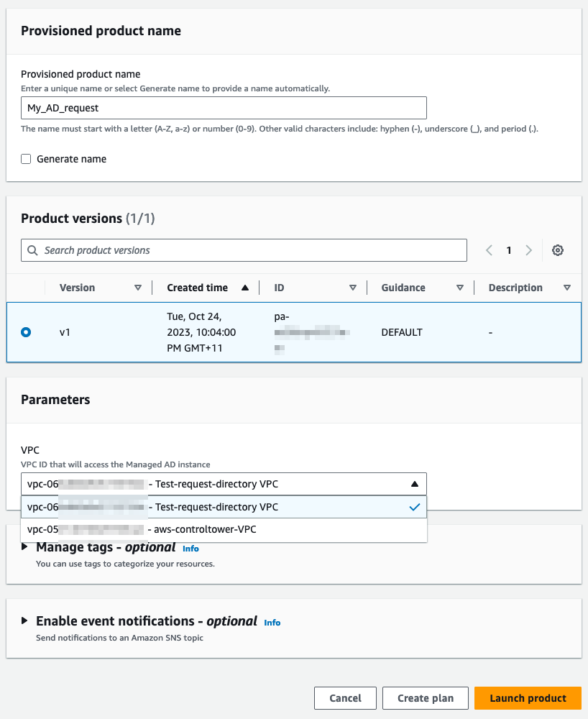Click Info next to Manage tags
This screenshot has height=719, width=588.
[190, 549]
